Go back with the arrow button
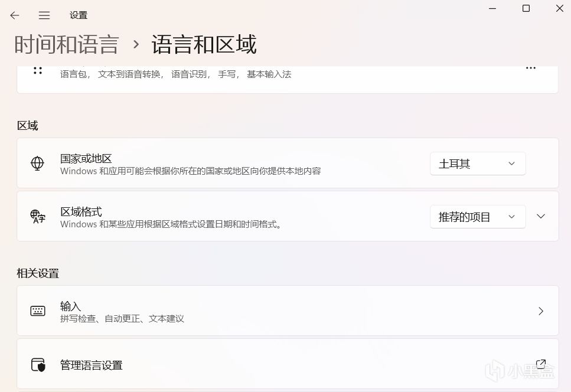Viewport: 571px width, 392px height. (x=15, y=15)
